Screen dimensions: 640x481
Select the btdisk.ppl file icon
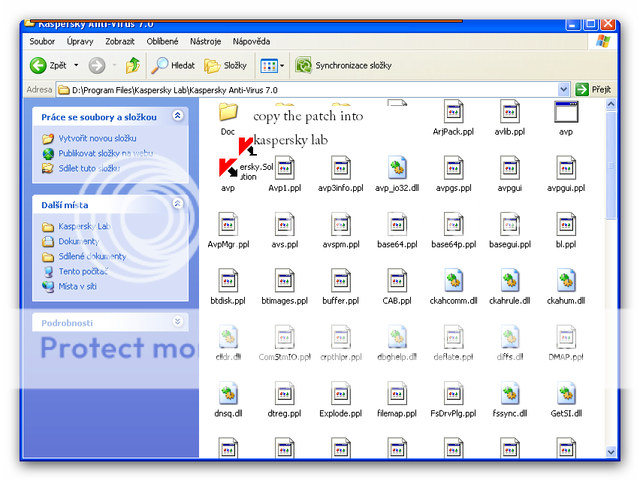tap(228, 281)
